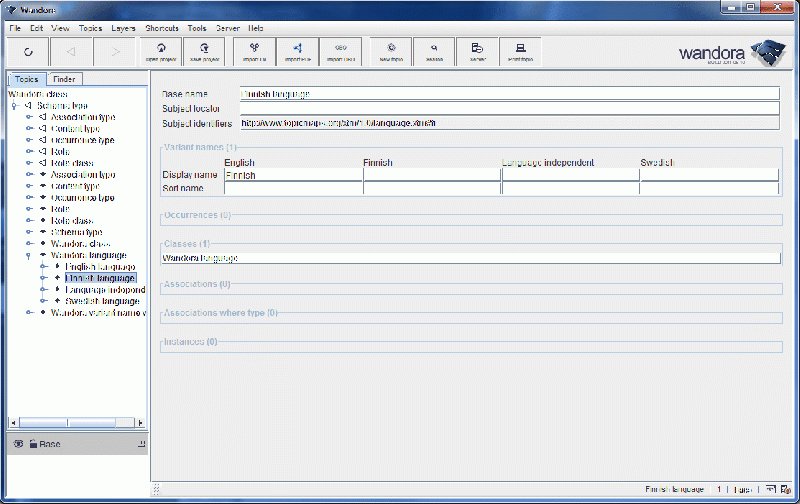Toggle the lock icon on Base layer
800x504 pixels.
coord(32,443)
